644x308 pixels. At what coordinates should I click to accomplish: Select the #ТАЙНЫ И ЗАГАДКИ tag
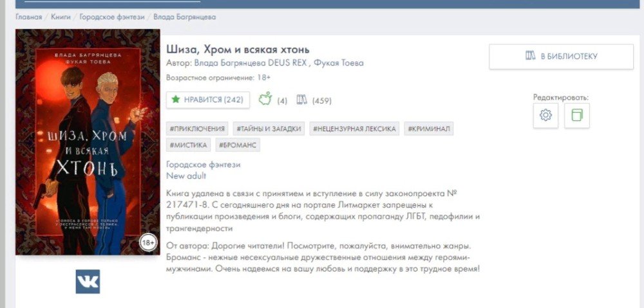coord(268,129)
